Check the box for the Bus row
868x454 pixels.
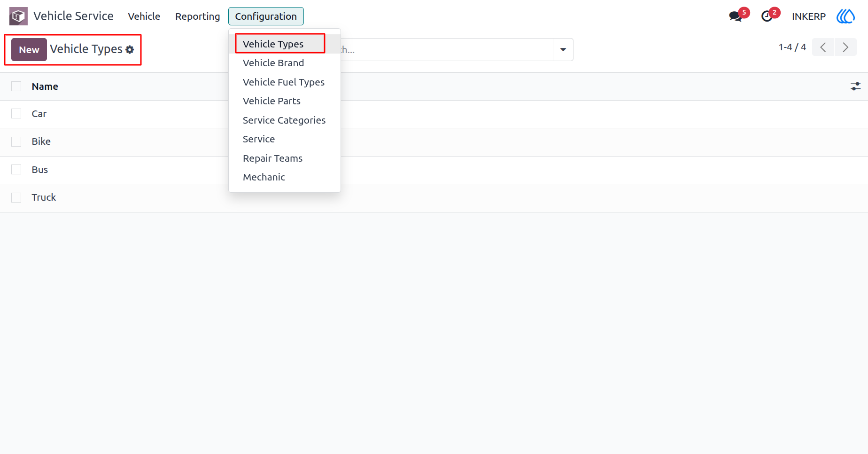[x=16, y=170]
